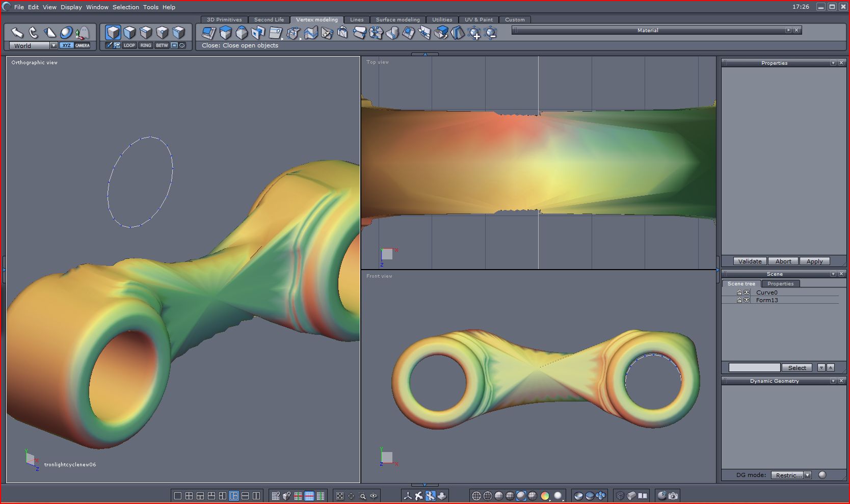The height and width of the screenshot is (504, 850).
Task: Choose the single viewport layout
Action: coord(178,496)
